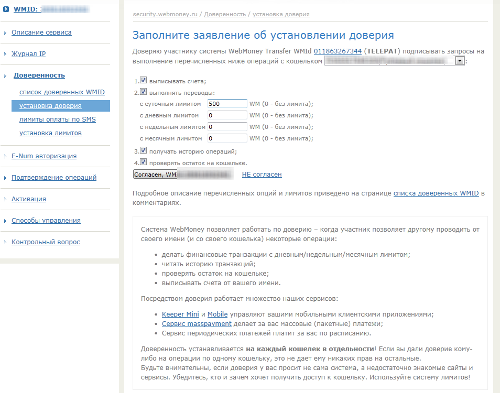Image resolution: width=500 pixels, height=393 pixels.
Task: Open the 'Доверенность' sidebar section
Action: (39, 76)
